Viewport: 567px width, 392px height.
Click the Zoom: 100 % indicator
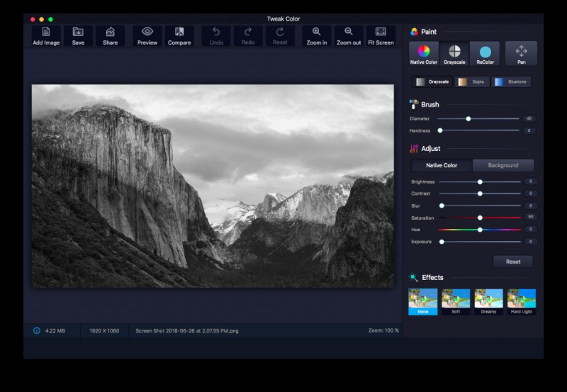[383, 330]
